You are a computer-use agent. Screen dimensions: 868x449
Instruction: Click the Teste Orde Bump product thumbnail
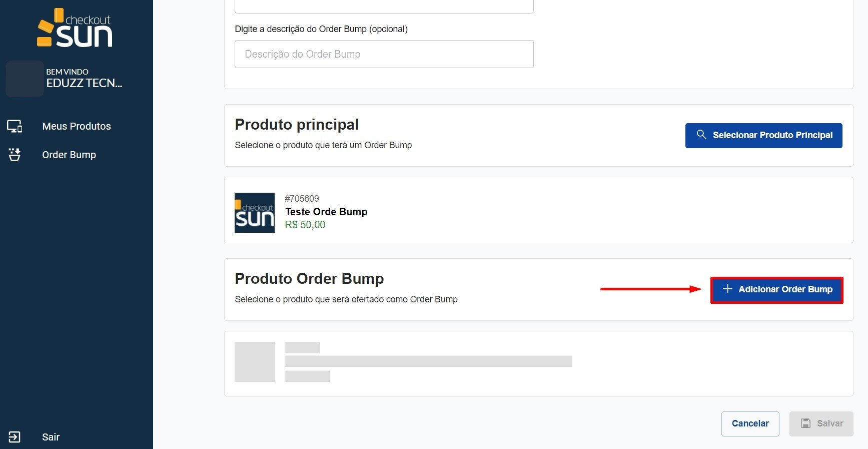click(255, 213)
